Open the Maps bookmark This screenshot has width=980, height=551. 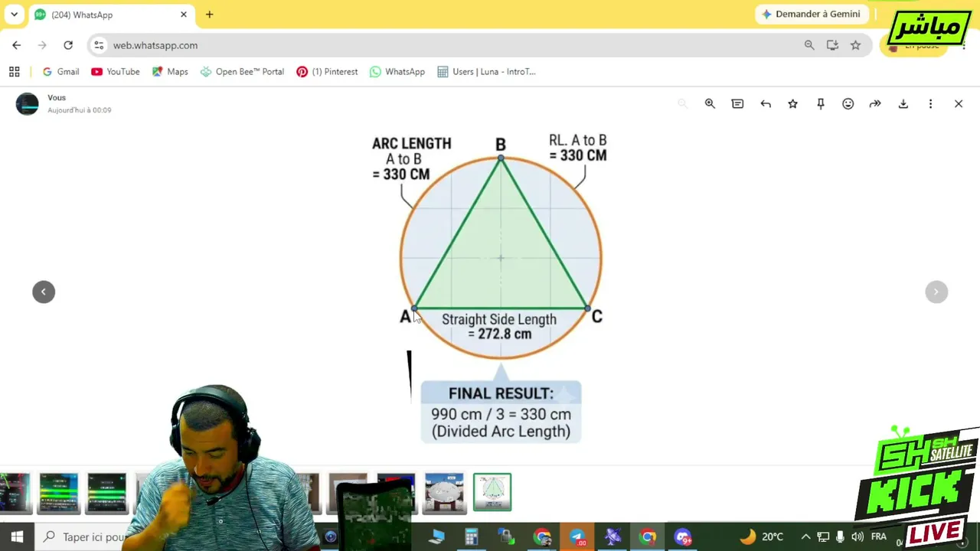[170, 72]
